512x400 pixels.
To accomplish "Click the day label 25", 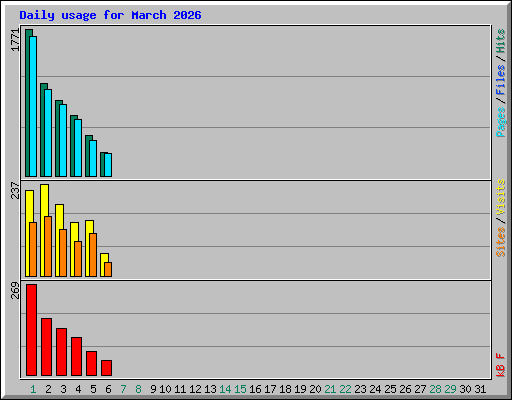I will (390, 389).
